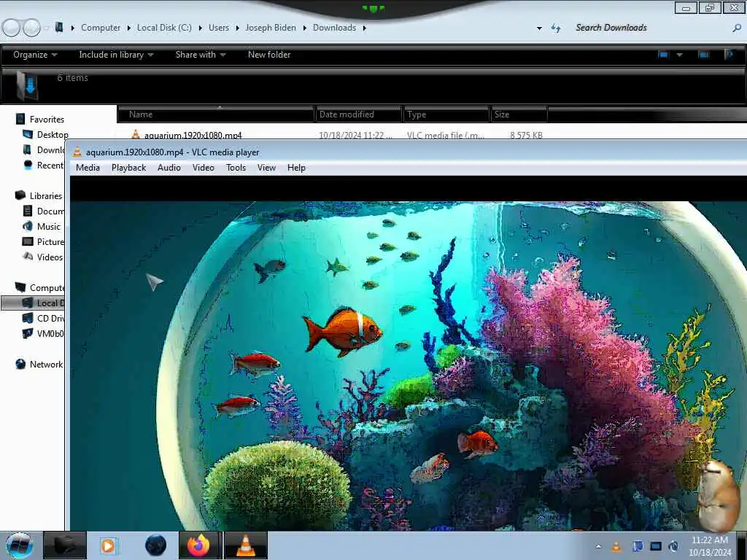Open the Media menu in VLC
This screenshot has width=747, height=560.
pyautogui.click(x=88, y=168)
